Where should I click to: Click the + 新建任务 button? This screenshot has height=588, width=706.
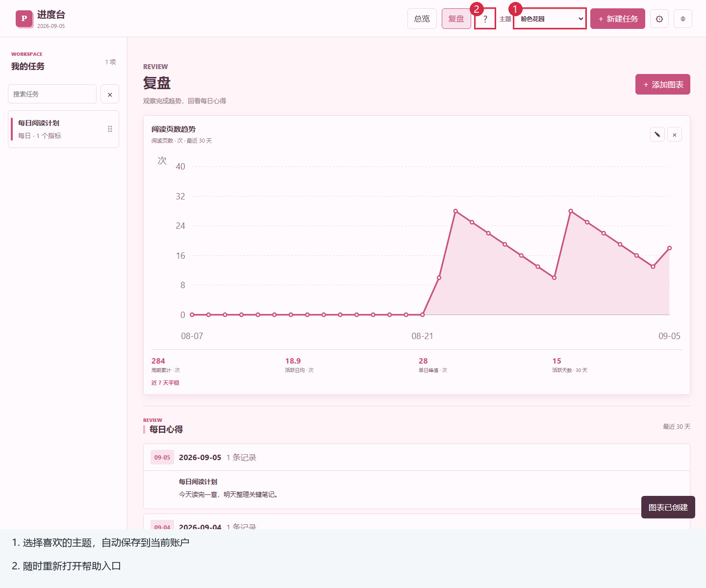618,19
